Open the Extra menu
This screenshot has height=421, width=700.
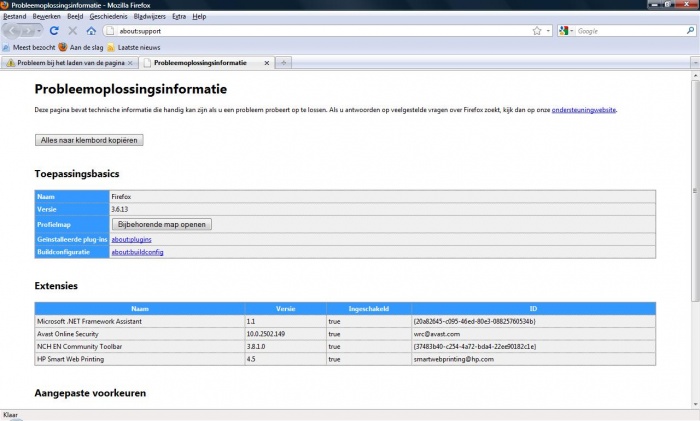pyautogui.click(x=179, y=17)
